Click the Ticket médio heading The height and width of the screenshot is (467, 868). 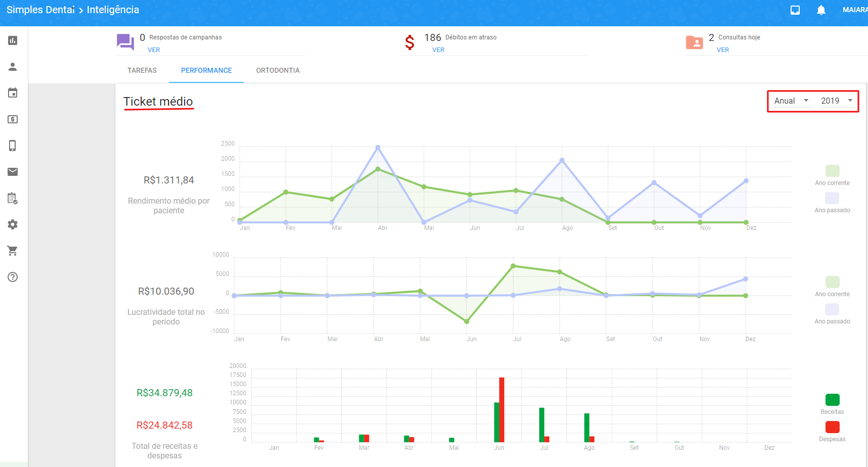coord(158,102)
